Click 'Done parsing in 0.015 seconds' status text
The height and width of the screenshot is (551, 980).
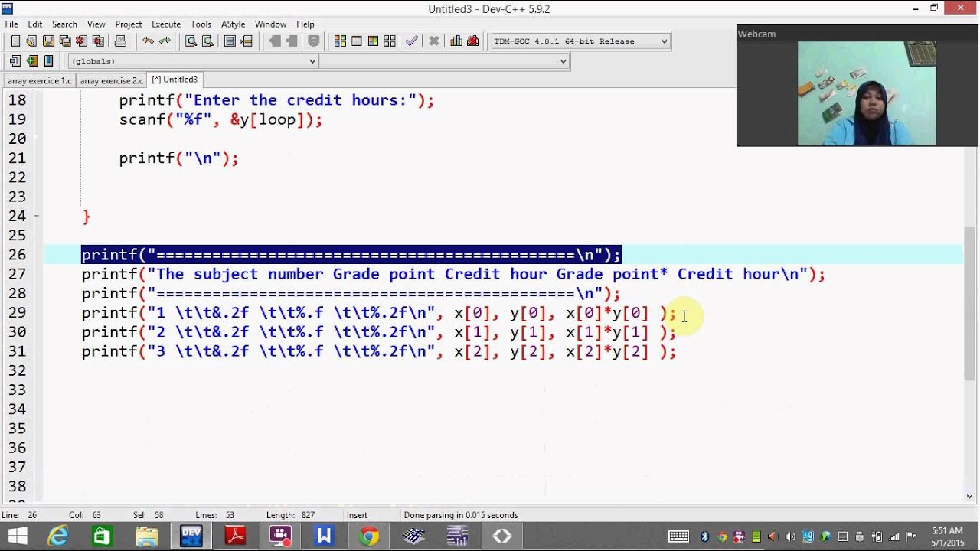tap(461, 515)
